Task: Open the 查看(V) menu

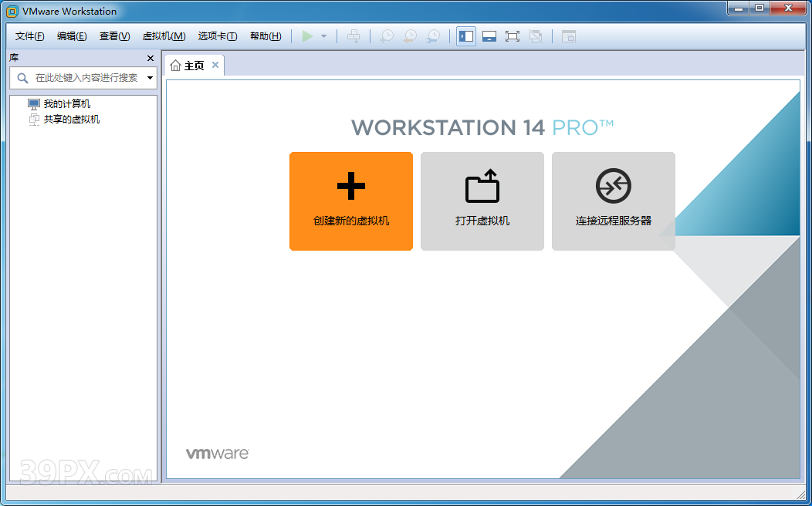Action: click(114, 36)
